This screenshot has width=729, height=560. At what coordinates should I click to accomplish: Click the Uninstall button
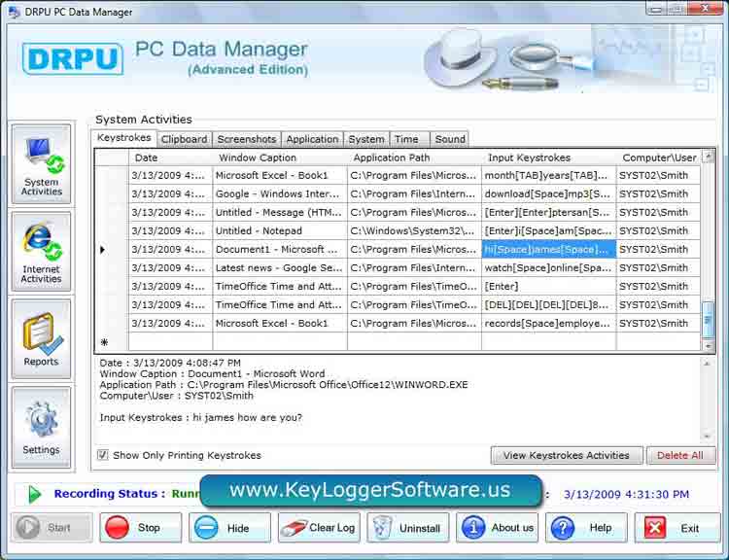tap(407, 528)
